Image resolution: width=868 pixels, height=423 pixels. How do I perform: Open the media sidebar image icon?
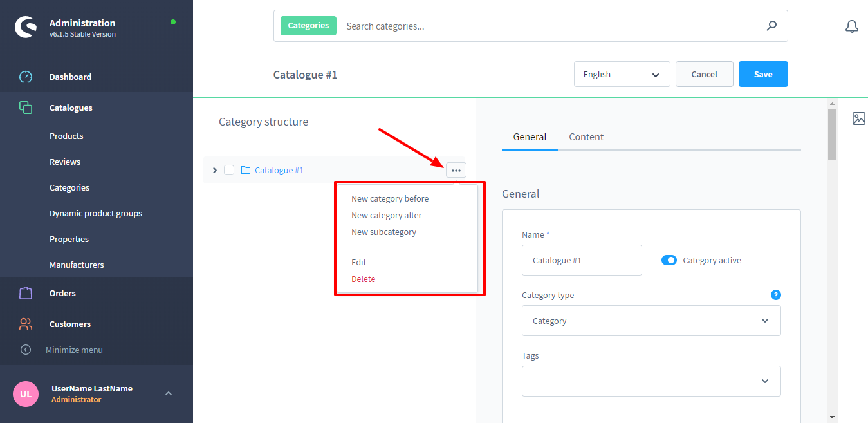858,118
